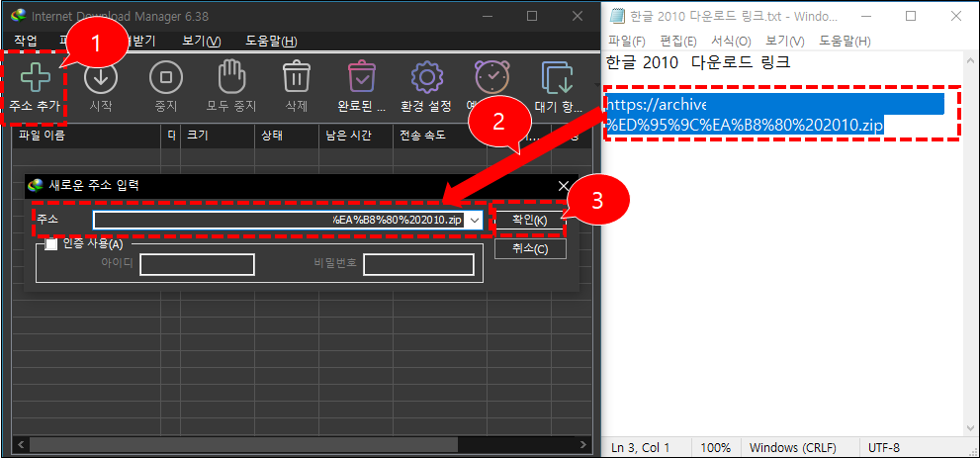Click the IDM horizontal scrollbar thumb
This screenshot has width=980, height=458.
tap(243, 444)
